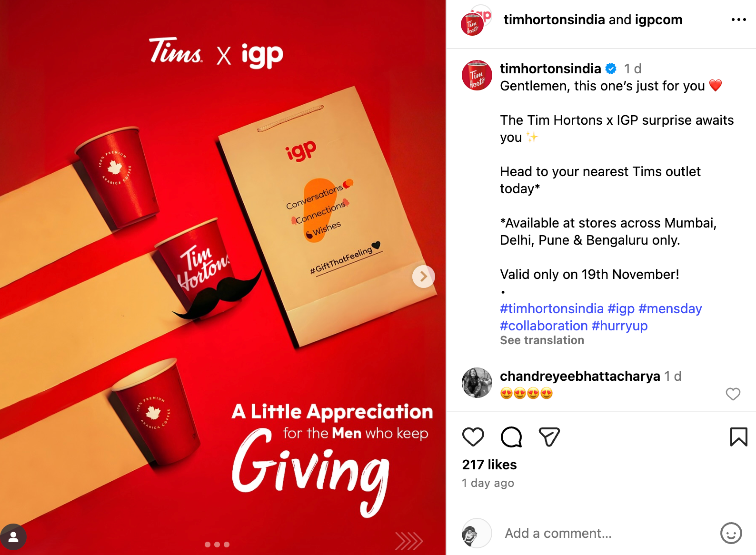
Task: Open the emoji picker smiley icon
Action: [731, 533]
